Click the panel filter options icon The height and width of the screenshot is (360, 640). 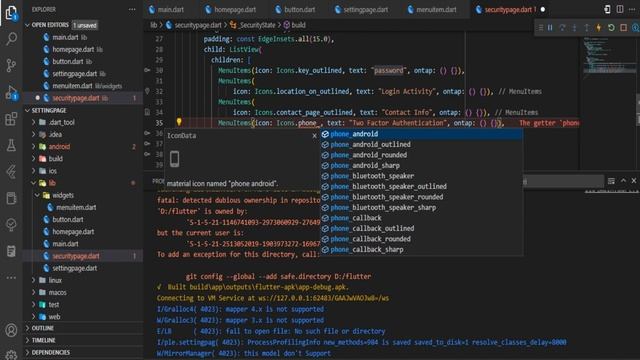point(611,181)
